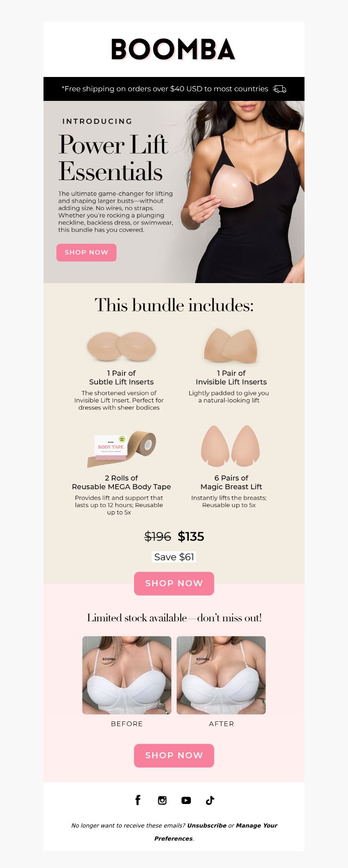Click the Power Lift Essentials headline
The width and height of the screenshot is (348, 868).
113,158
